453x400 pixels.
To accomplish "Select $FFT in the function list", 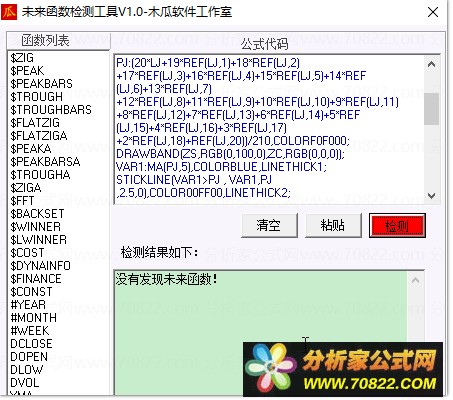I will [x=22, y=201].
